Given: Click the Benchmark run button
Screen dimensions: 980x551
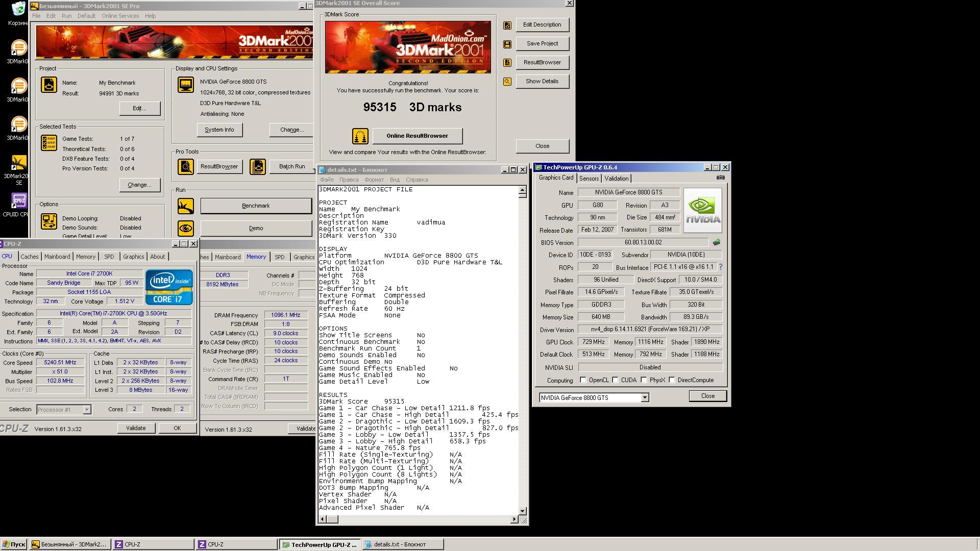Looking at the screenshot, I should (x=256, y=206).
